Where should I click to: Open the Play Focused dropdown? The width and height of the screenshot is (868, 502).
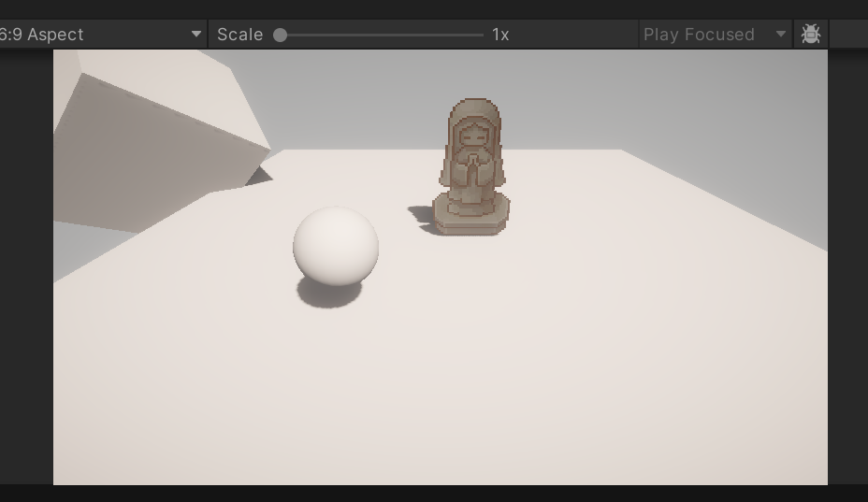point(716,35)
